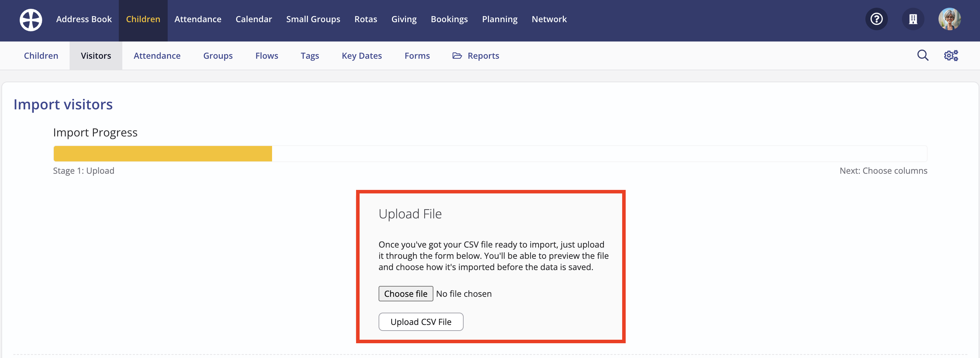
Task: Open the Giving module
Action: tap(404, 19)
